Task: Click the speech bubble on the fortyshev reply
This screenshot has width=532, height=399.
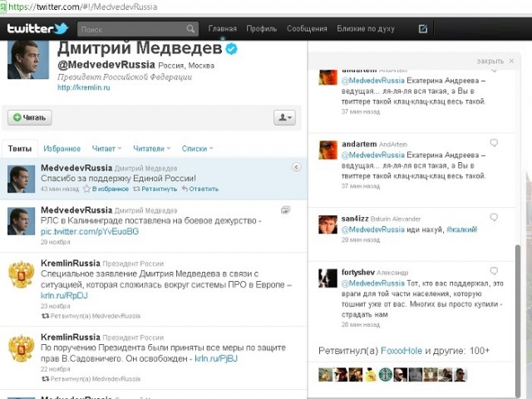Action: coord(494,271)
